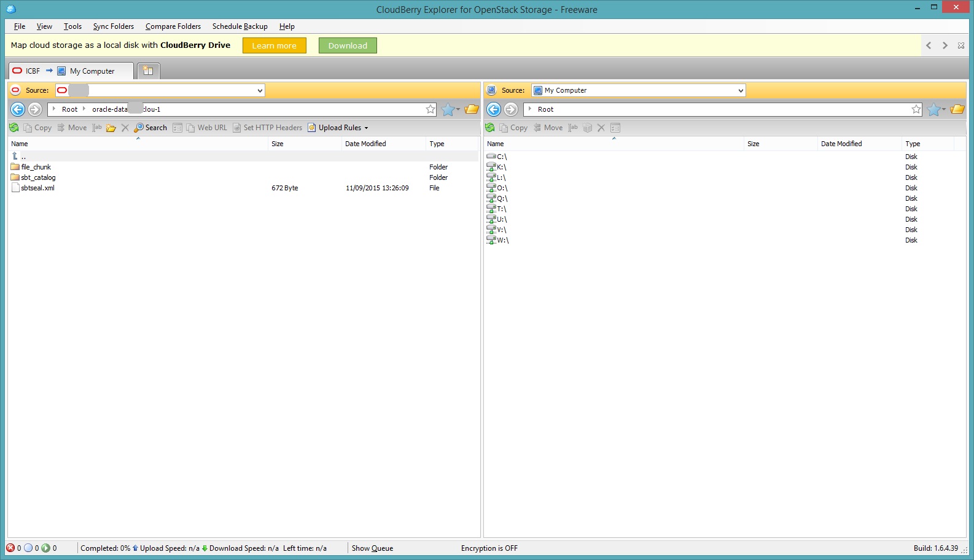Show previous banner message
This screenshot has width=974, height=560.
point(929,45)
